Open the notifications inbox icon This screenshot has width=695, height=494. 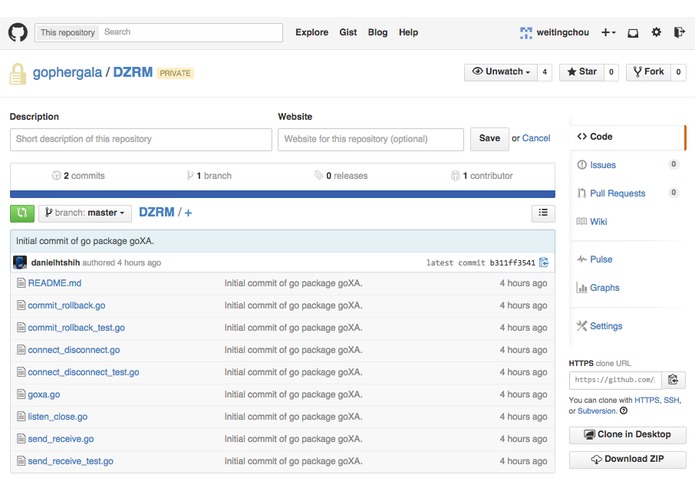(x=633, y=33)
